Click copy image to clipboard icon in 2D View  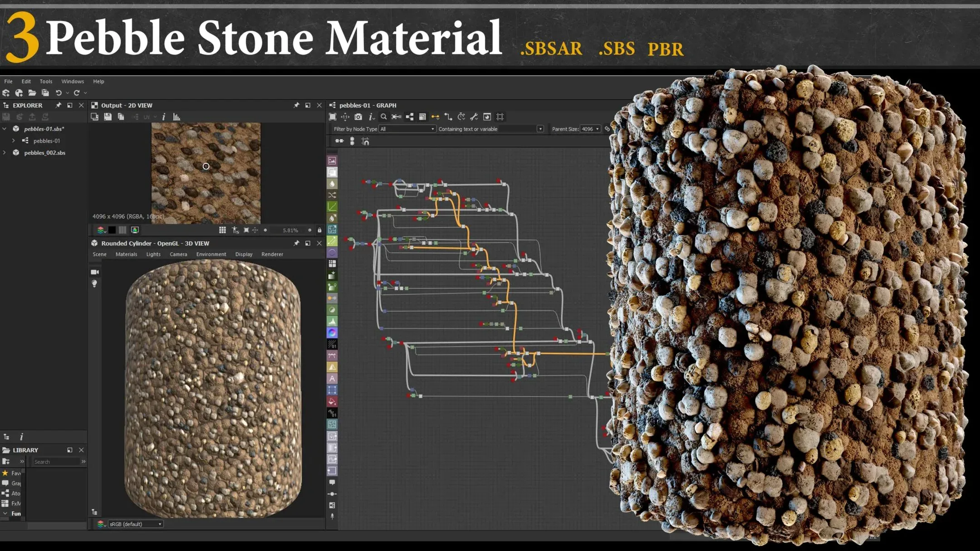click(121, 117)
